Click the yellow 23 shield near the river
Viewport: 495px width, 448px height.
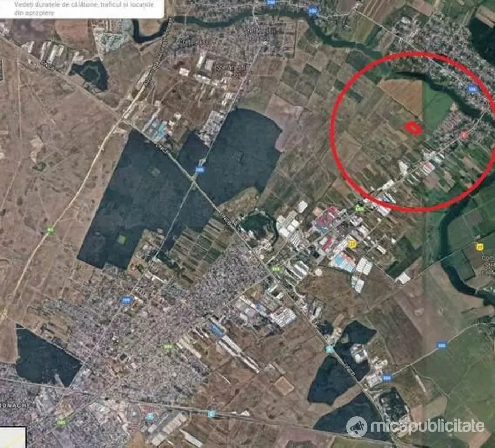(x=480, y=247)
